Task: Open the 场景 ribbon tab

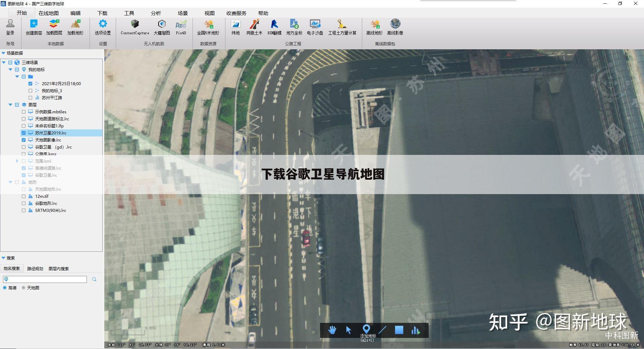Action: (183, 13)
